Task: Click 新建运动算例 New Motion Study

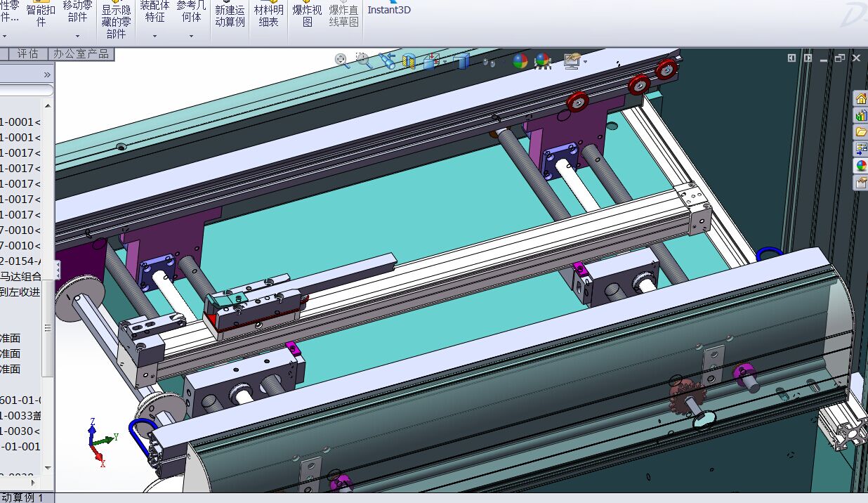Action: (x=230, y=15)
